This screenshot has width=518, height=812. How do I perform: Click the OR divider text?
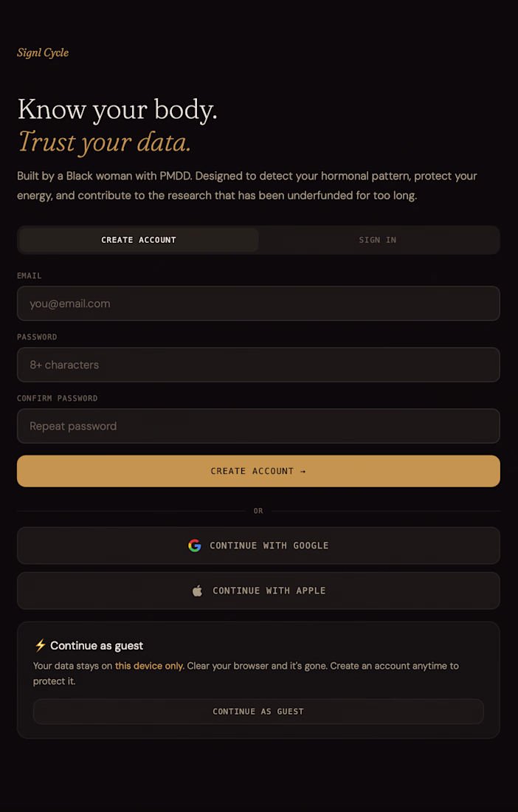coord(258,511)
